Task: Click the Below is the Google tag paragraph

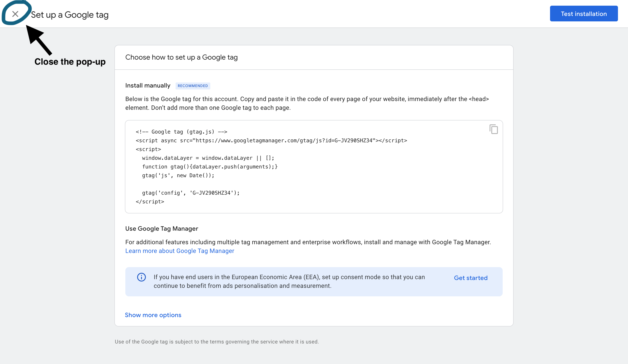Action: tap(307, 103)
